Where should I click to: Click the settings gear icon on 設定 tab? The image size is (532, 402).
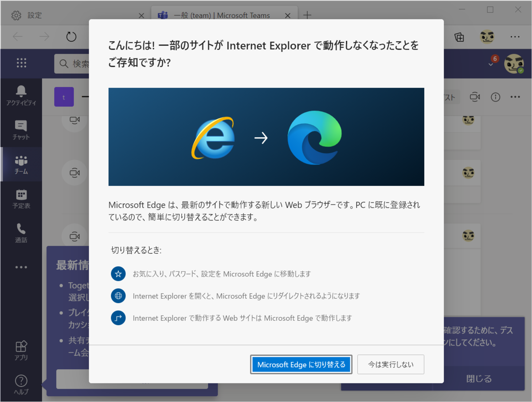[x=16, y=16]
